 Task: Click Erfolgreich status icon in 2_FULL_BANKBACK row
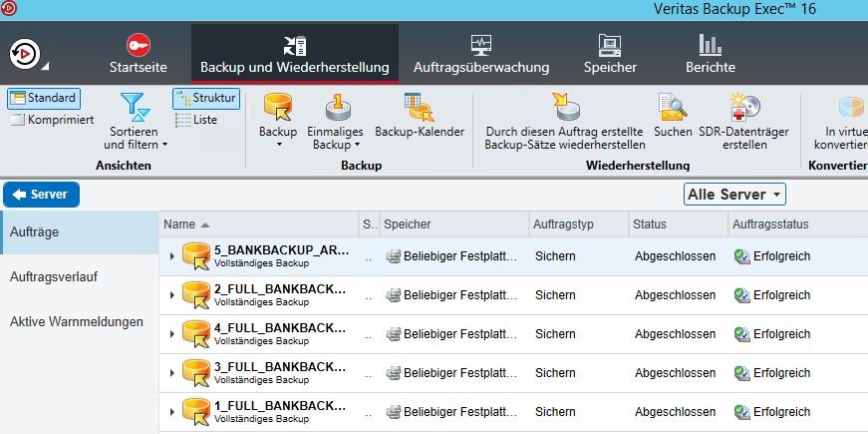(741, 295)
